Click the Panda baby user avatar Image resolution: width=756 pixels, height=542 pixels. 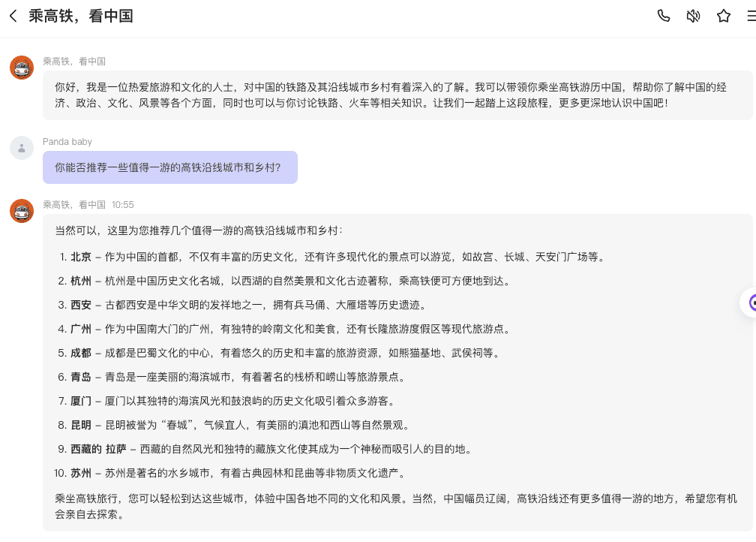[22, 148]
